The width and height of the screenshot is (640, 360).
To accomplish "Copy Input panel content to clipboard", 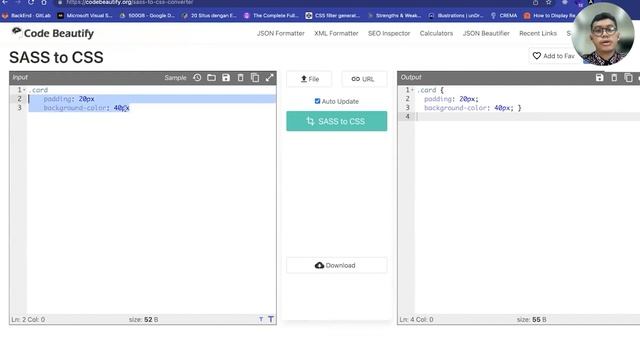I will 255,78.
